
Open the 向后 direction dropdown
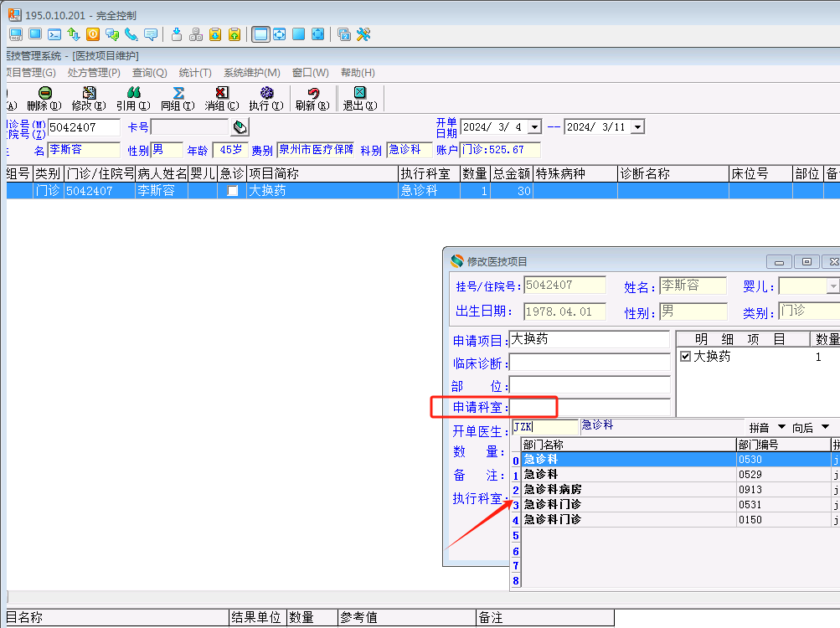[x=826, y=427]
